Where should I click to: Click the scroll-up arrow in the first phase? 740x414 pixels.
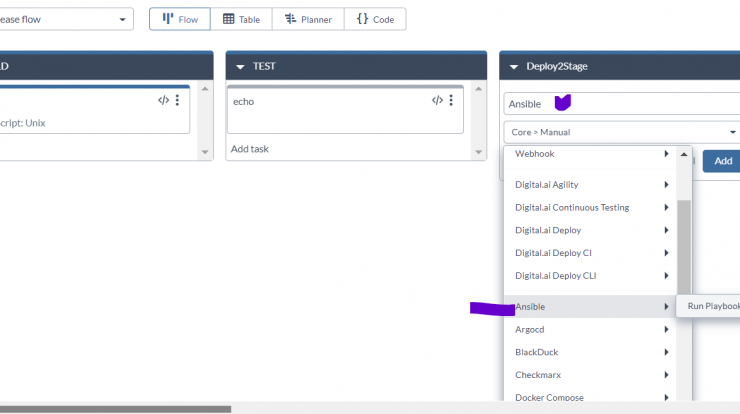click(205, 89)
